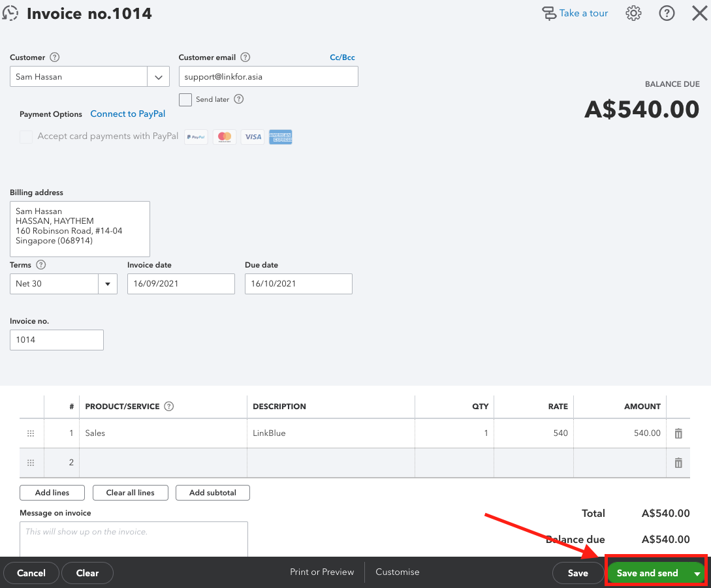Image resolution: width=711 pixels, height=588 pixels.
Task: Click inside the Billing address box
Action: click(x=80, y=229)
